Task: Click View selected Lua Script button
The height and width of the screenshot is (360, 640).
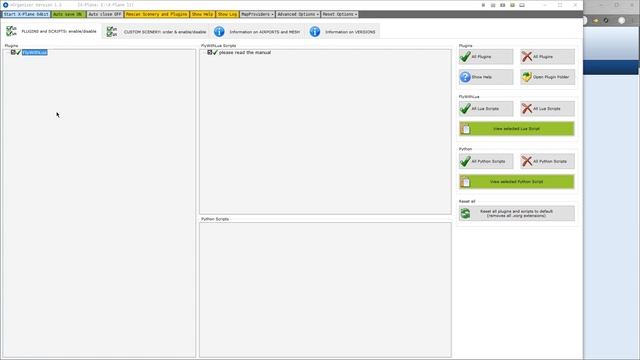Action: [517, 129]
